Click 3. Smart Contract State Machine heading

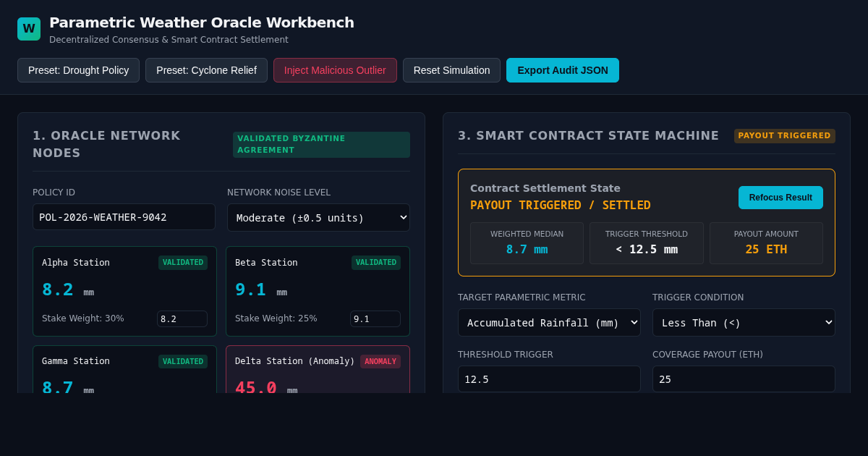click(588, 136)
